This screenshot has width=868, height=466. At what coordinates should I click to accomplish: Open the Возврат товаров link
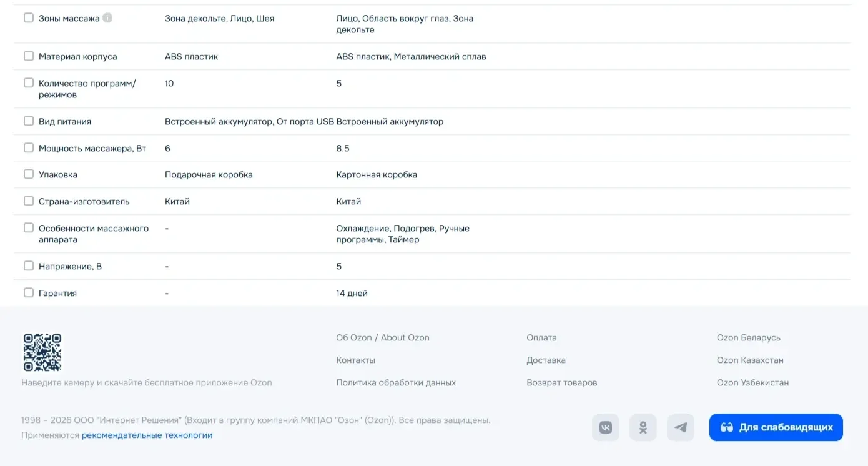tap(562, 382)
